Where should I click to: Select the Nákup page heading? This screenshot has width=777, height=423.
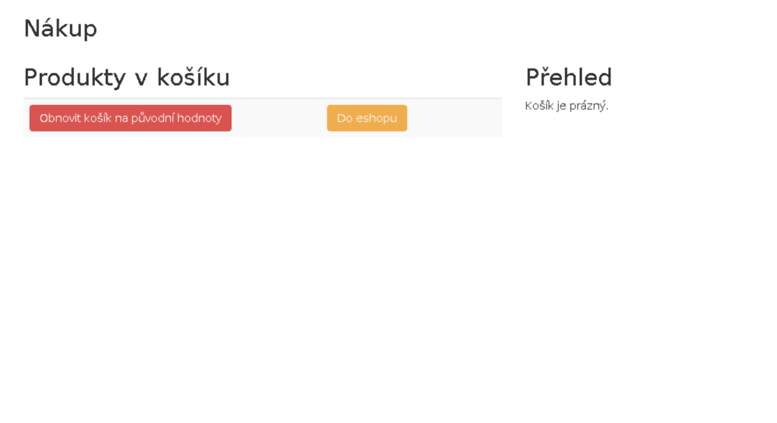coord(60,28)
